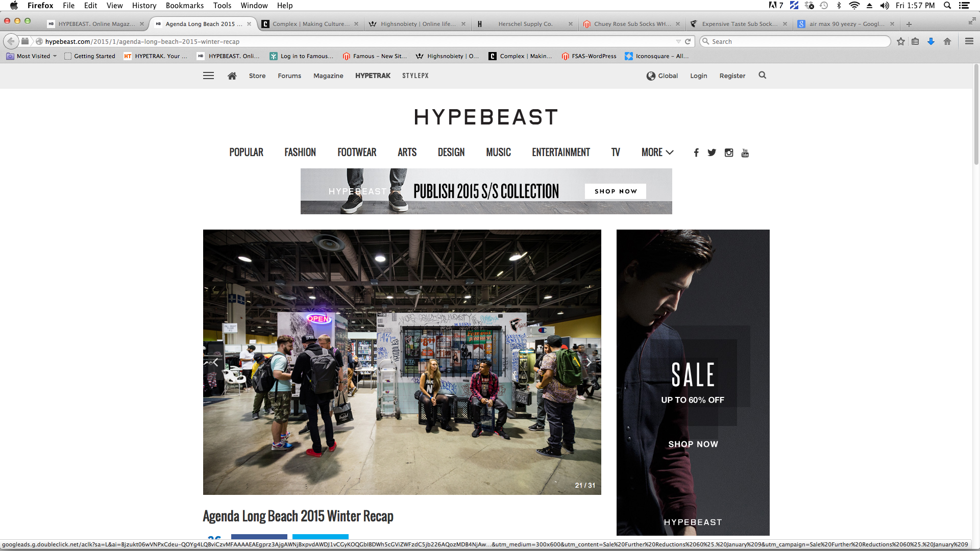Screen dimensions: 980x551
Task: Open the Tools menu
Action: [222, 5]
